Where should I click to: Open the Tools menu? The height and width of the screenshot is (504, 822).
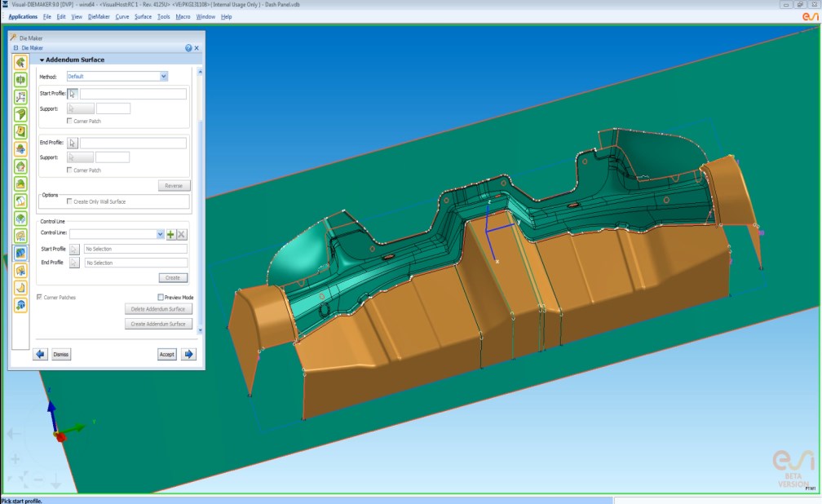tap(164, 17)
